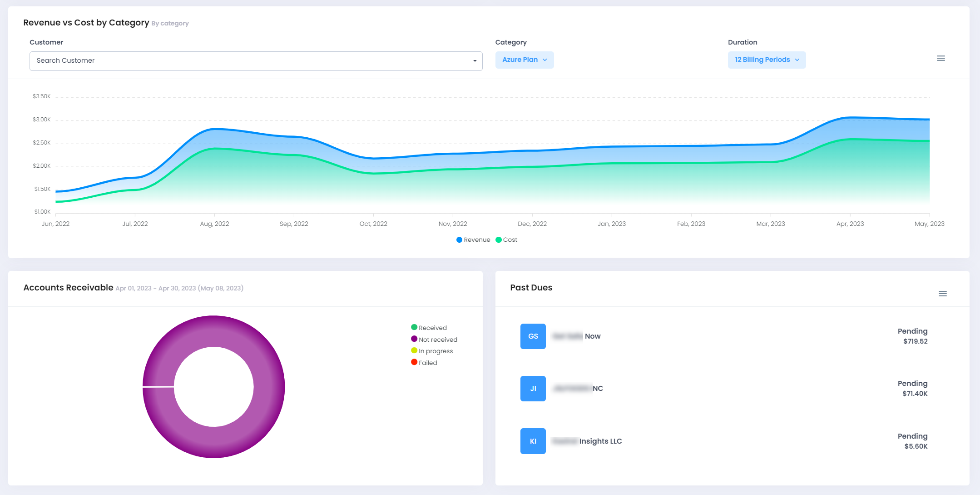The width and height of the screenshot is (980, 495).
Task: Click the JI customer avatar
Action: click(533, 389)
